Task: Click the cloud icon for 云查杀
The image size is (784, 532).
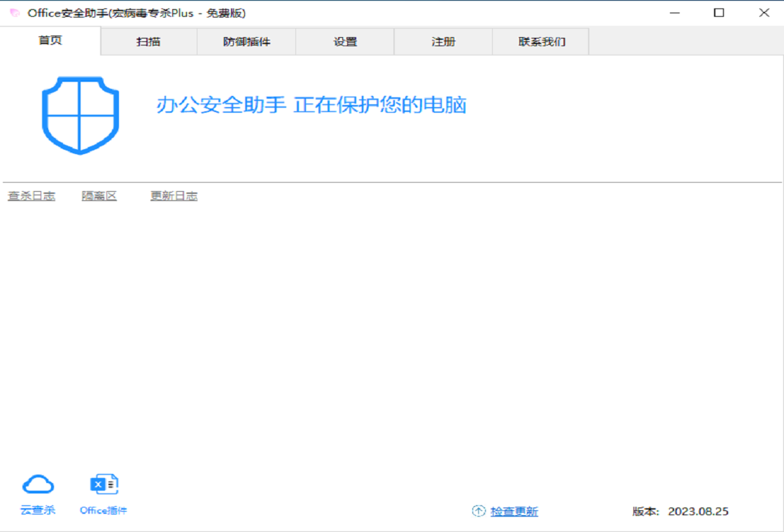Action: point(38,484)
